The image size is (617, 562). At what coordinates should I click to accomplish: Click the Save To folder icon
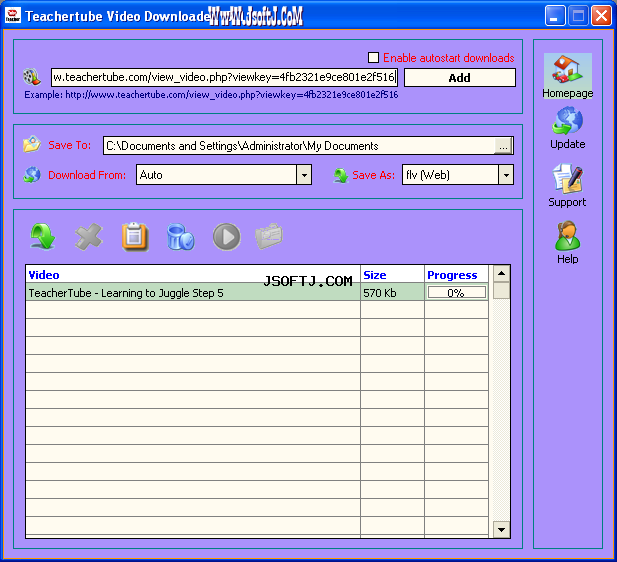pyautogui.click(x=32, y=144)
